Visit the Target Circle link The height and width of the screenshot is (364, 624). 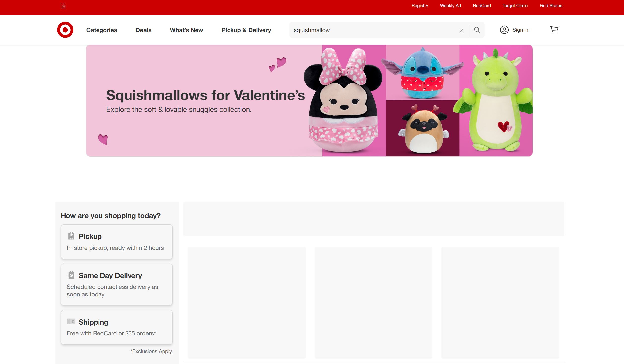515,6
